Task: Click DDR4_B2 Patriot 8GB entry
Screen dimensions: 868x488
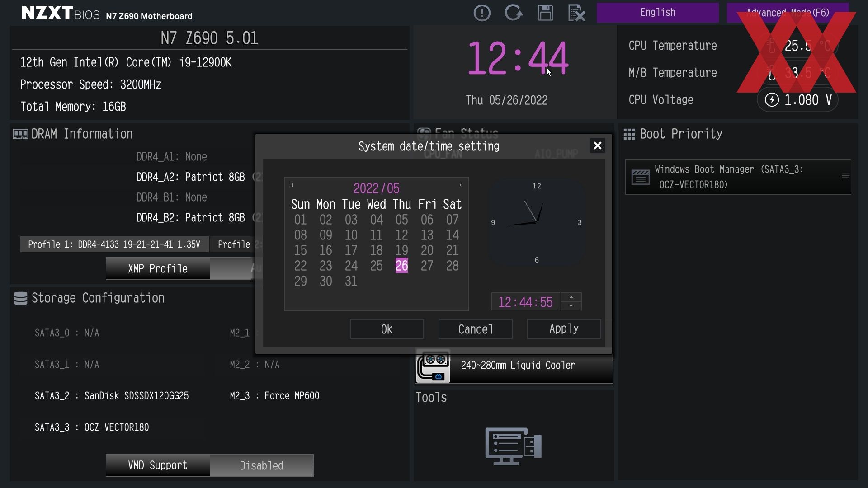Action: 190,218
